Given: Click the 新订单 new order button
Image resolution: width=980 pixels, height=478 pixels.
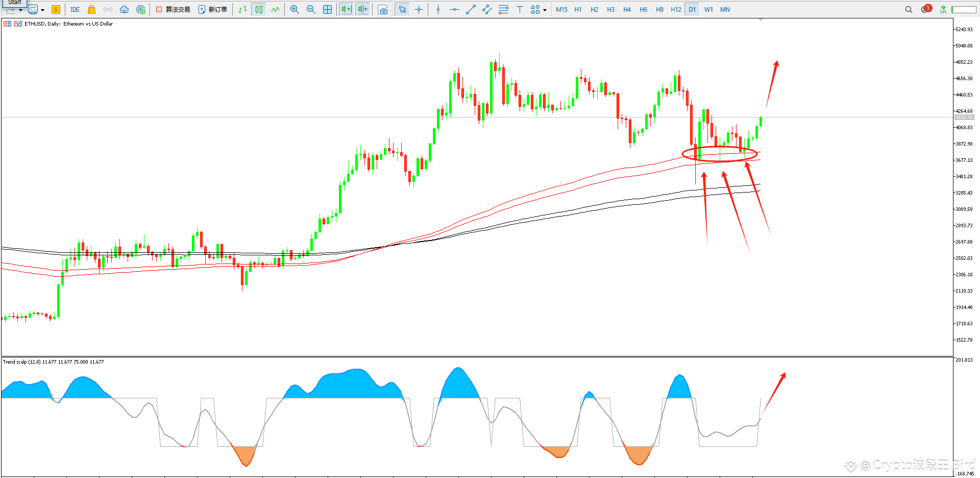Looking at the screenshot, I should (213, 10).
